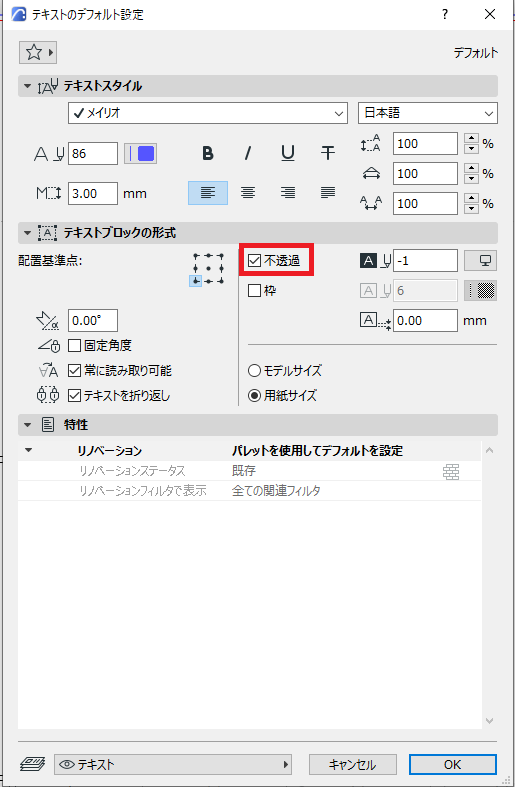Click the キャンセル button

coord(352,764)
